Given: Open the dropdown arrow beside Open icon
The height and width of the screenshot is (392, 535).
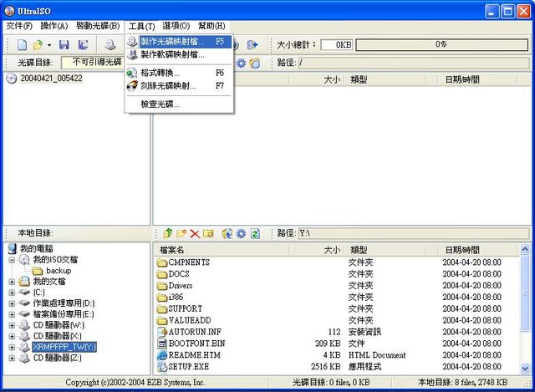Looking at the screenshot, I should (49, 45).
